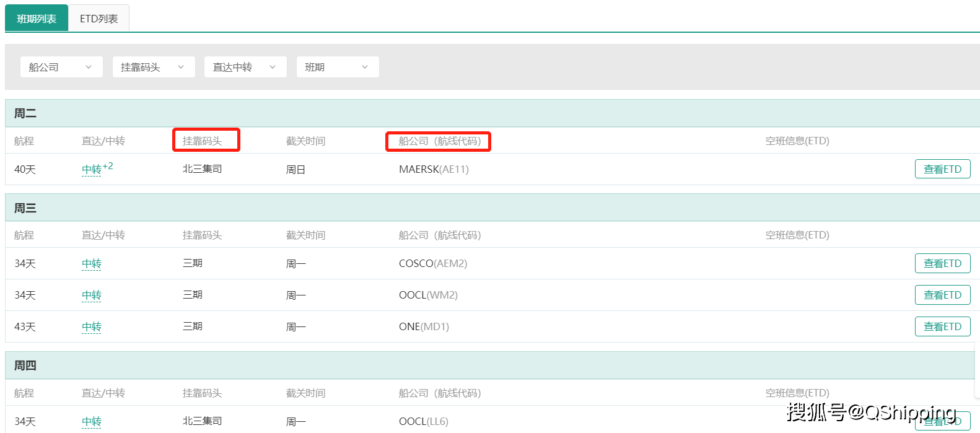Viewport: 980px width, 433px height.
Task: Select the OOCL(WM2) carrier text
Action: point(428,295)
